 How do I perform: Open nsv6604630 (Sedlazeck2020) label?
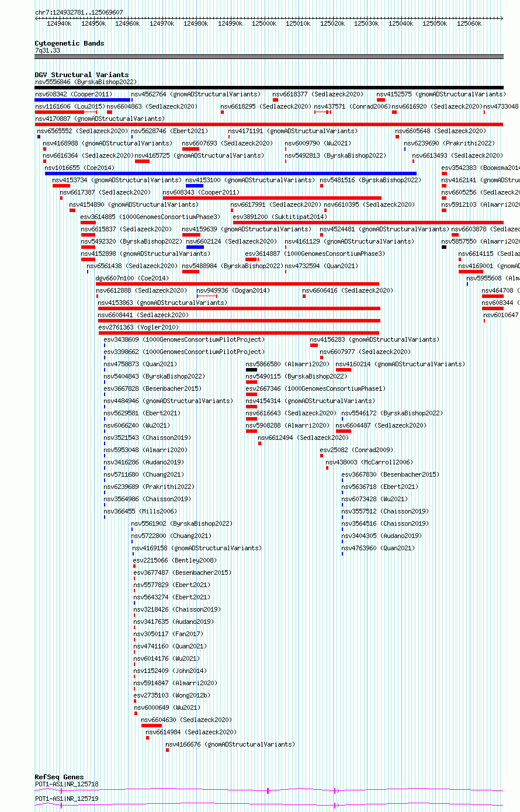pos(187,720)
